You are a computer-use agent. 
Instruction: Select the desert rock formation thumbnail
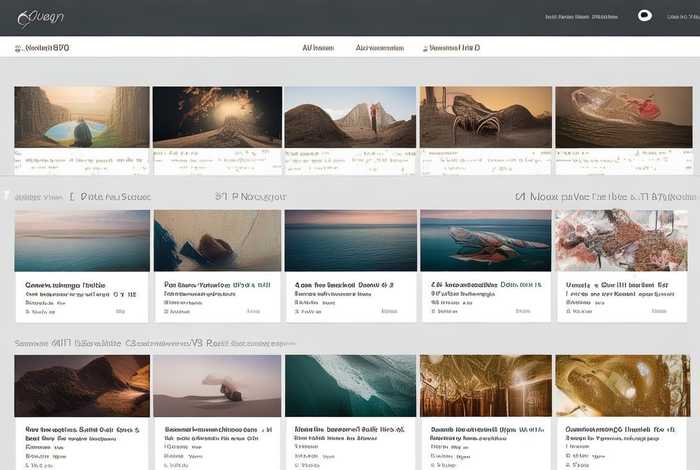coord(350,117)
